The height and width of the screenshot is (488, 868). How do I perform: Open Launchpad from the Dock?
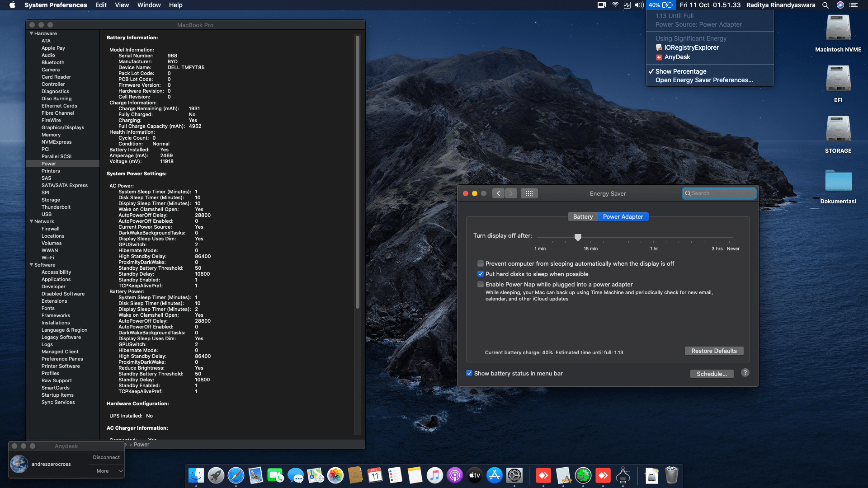(x=216, y=475)
